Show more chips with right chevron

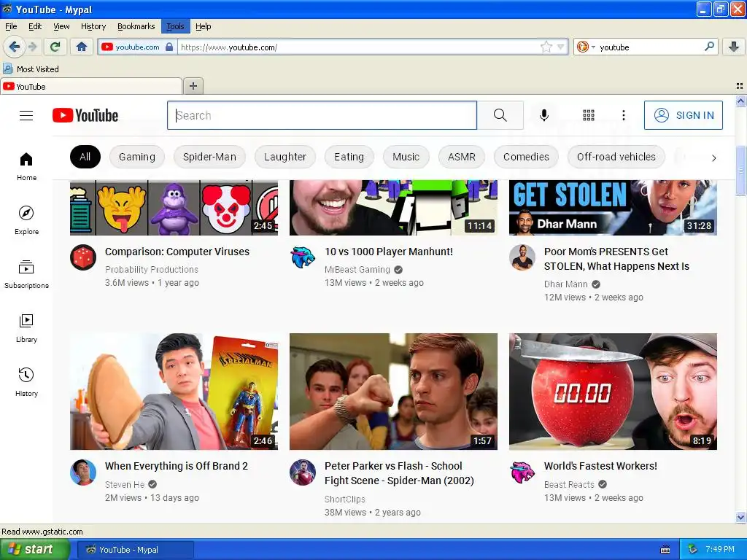click(x=713, y=157)
